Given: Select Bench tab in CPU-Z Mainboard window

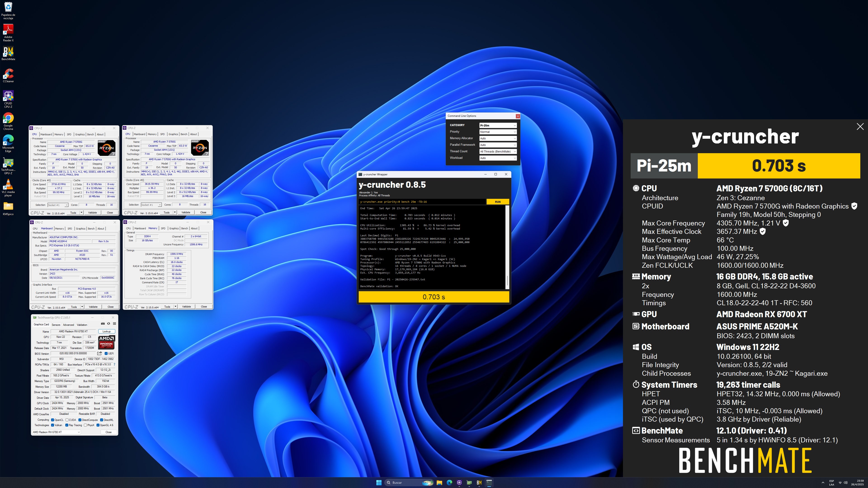Looking at the screenshot, I should [91, 229].
